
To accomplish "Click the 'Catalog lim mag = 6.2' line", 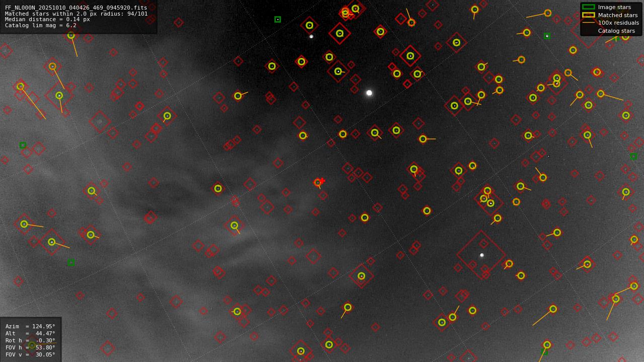I will [41, 25].
